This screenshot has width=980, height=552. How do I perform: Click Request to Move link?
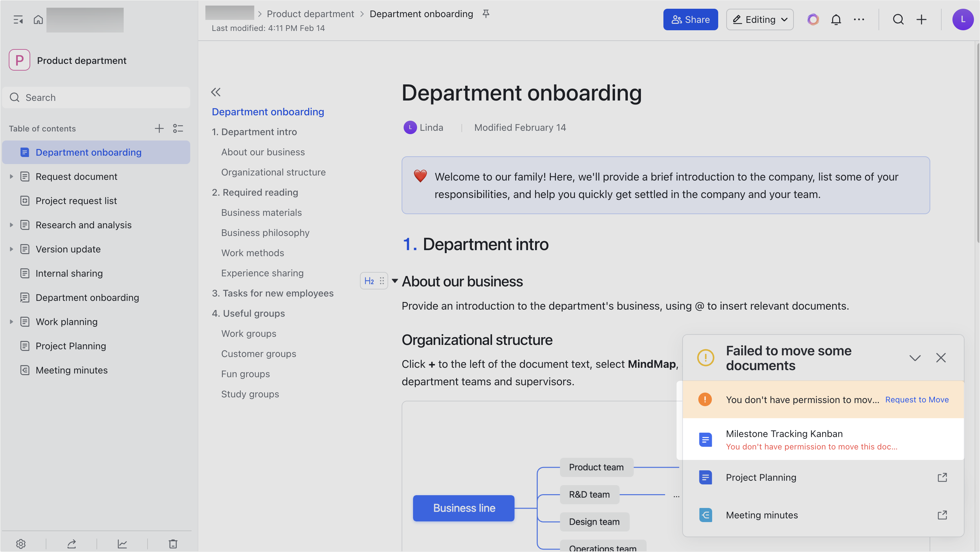point(916,399)
